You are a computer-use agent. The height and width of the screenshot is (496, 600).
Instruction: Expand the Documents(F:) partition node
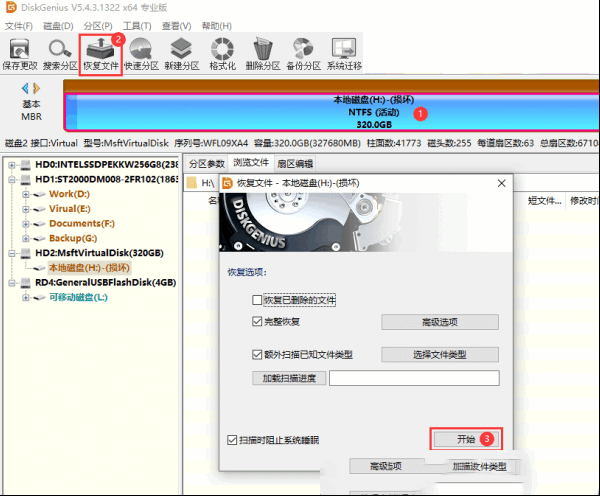(x=26, y=224)
